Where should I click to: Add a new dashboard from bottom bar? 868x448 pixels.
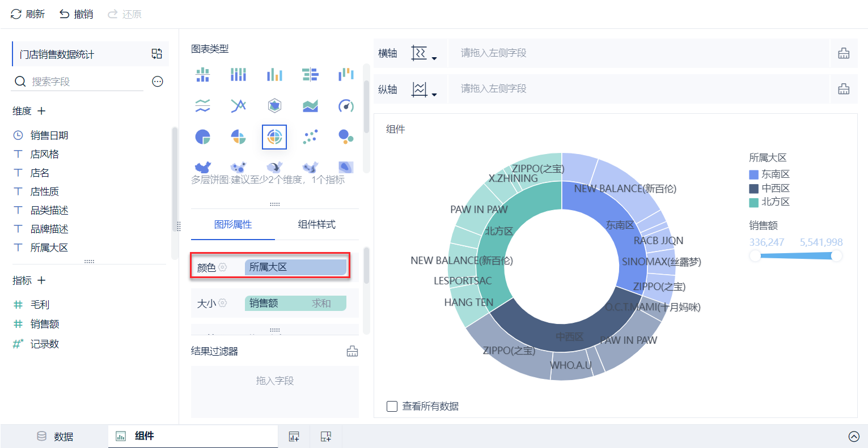[325, 436]
